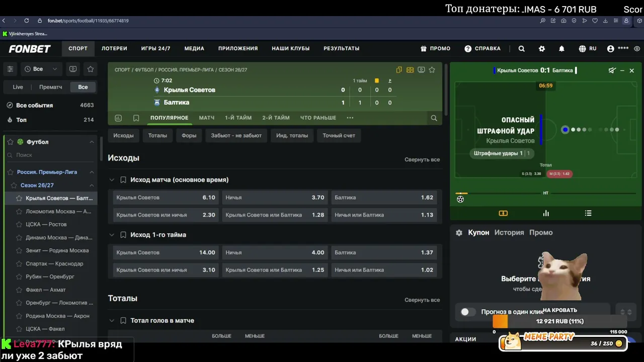Viewport: 644px width, 362px height.
Task: Collapse the Тотал голов в матче chevron
Action: click(112, 320)
